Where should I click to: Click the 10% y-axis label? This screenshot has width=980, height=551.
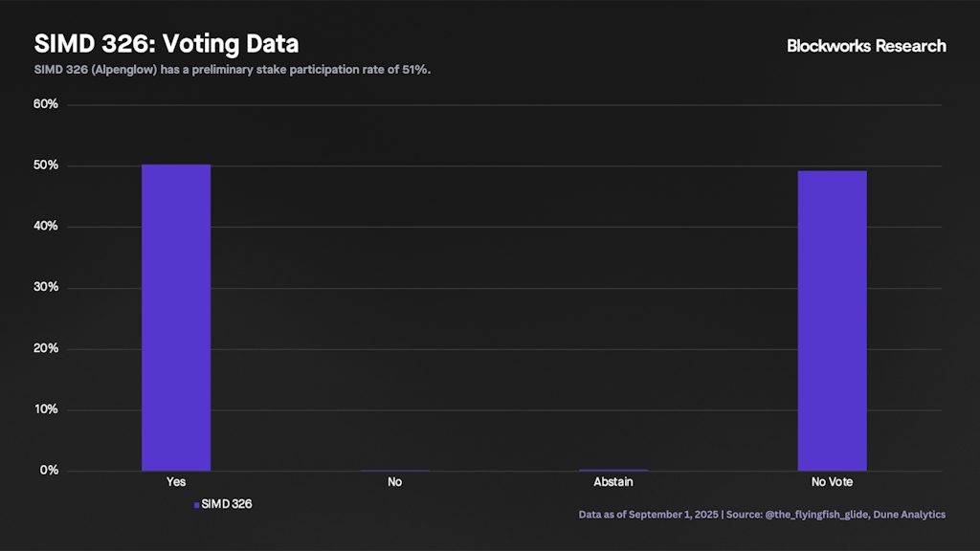click(x=46, y=409)
